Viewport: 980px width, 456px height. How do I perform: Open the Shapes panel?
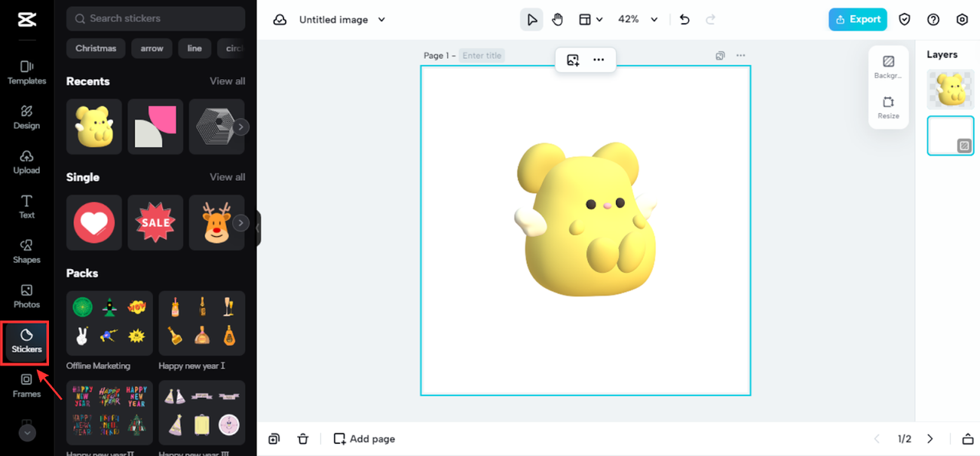point(27,251)
